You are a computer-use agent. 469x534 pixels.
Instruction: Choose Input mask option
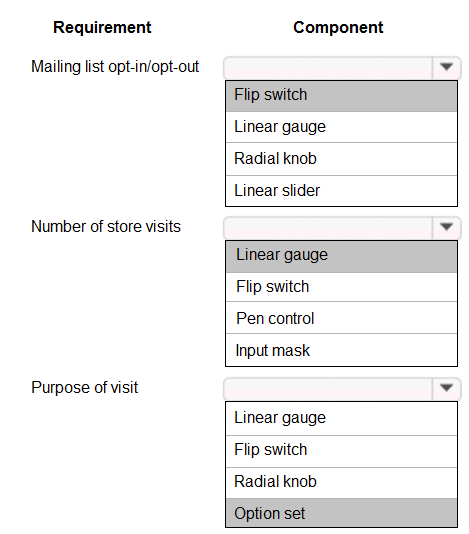tap(341, 350)
